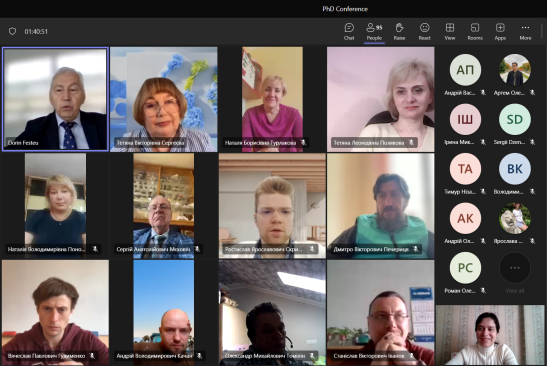Open the overflow participants ellipsis circle
Viewport: 547px width, 366px height.
coord(515,268)
